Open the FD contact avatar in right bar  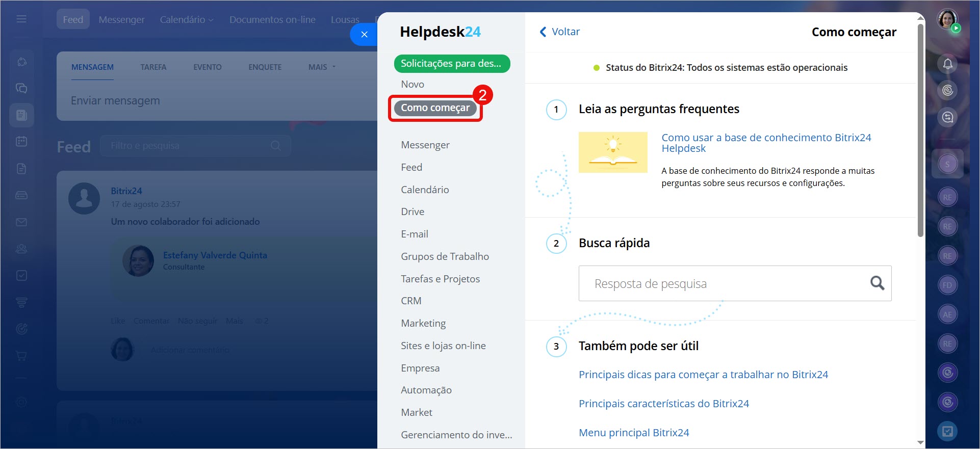[947, 285]
